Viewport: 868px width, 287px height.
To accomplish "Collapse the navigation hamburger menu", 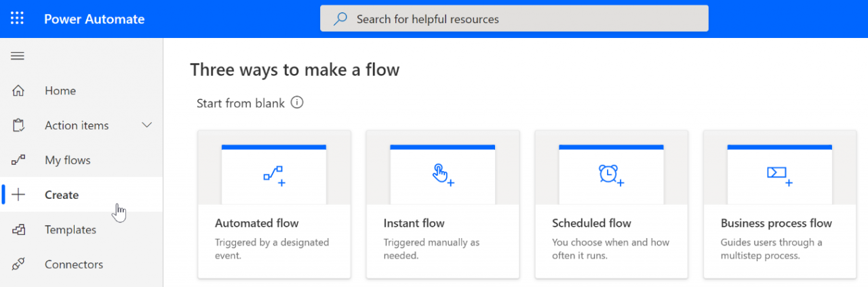I will 18,56.
